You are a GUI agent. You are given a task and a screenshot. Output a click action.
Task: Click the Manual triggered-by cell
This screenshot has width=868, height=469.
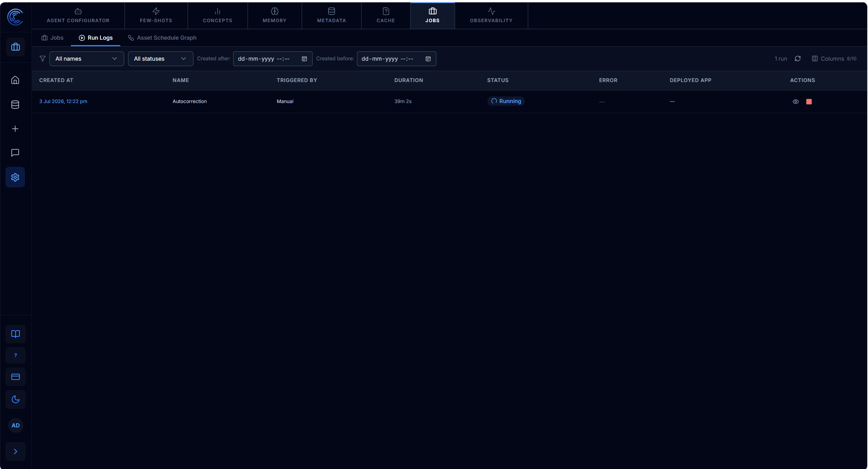[x=285, y=101]
